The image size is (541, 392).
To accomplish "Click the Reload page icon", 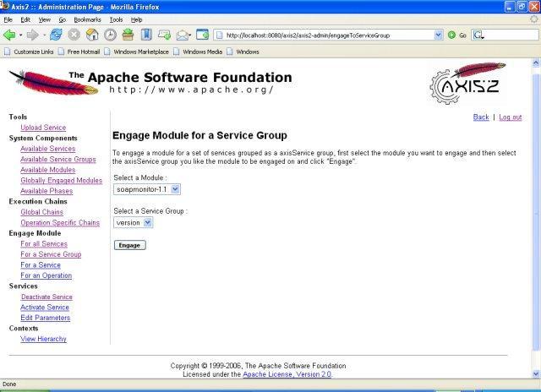I will [x=57, y=35].
